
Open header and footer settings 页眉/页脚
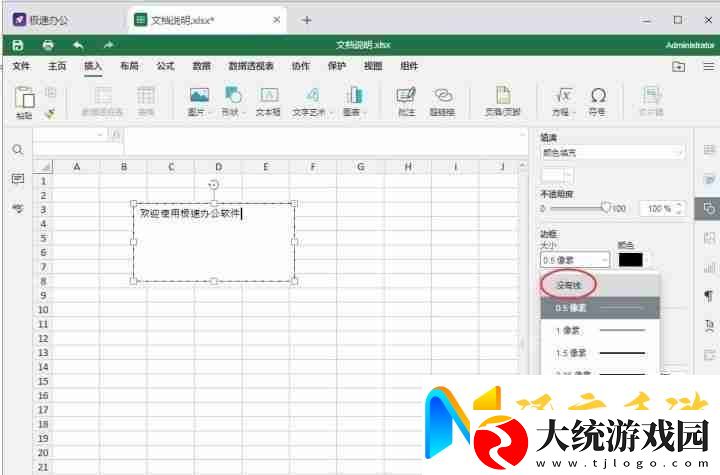[x=503, y=102]
